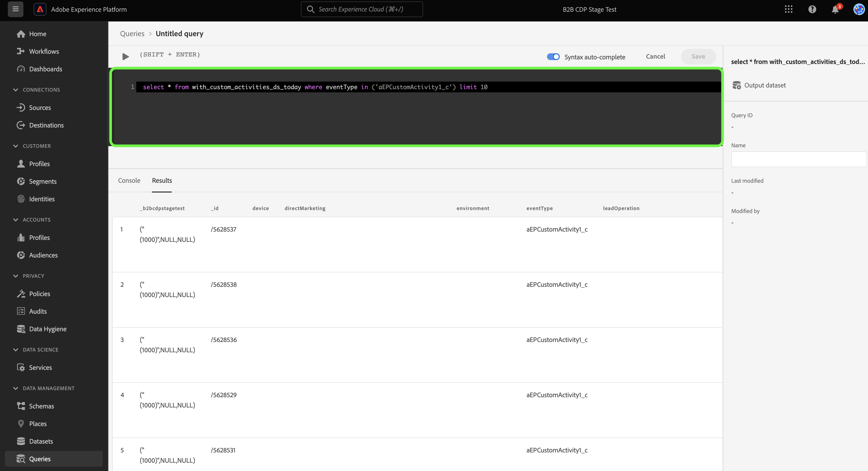Image resolution: width=868 pixels, height=471 pixels.
Task: Open the app switcher grid icon
Action: tap(788, 10)
